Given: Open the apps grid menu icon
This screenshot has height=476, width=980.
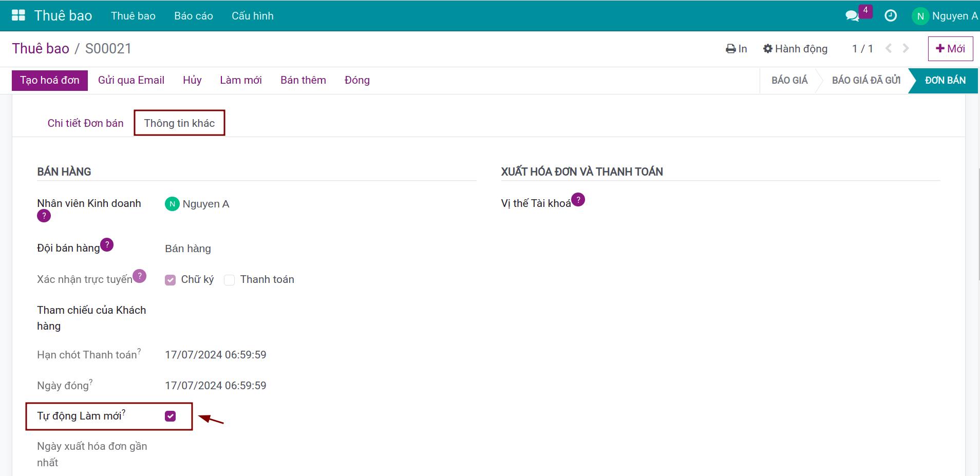Looking at the screenshot, I should point(18,15).
